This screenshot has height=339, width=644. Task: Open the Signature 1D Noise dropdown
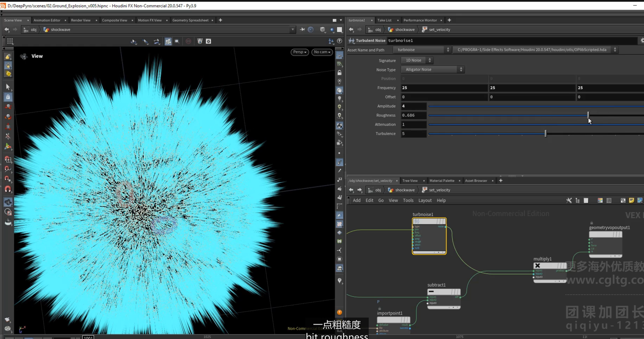[x=417, y=60]
